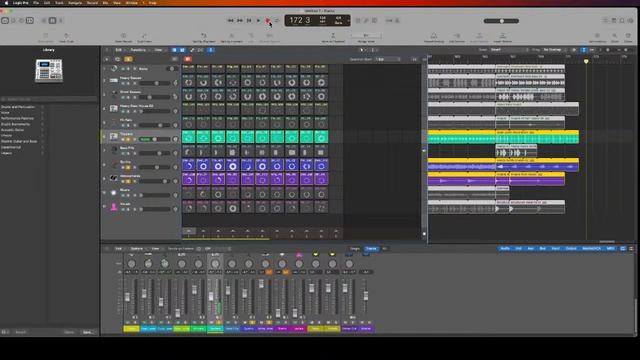This screenshot has width=640, height=360.
Task: Click the Atmospheres track icon
Action: click(113, 178)
